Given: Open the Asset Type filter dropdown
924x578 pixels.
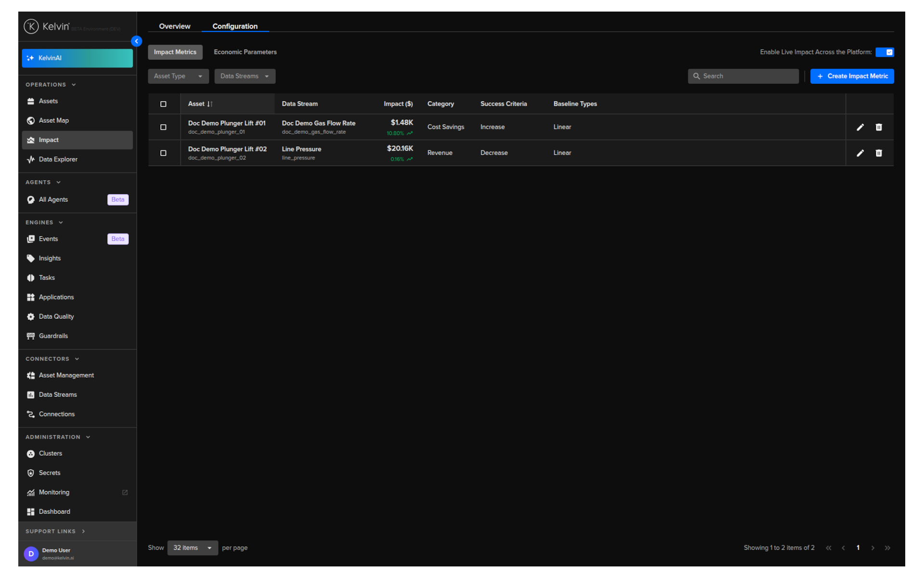Looking at the screenshot, I should (178, 76).
